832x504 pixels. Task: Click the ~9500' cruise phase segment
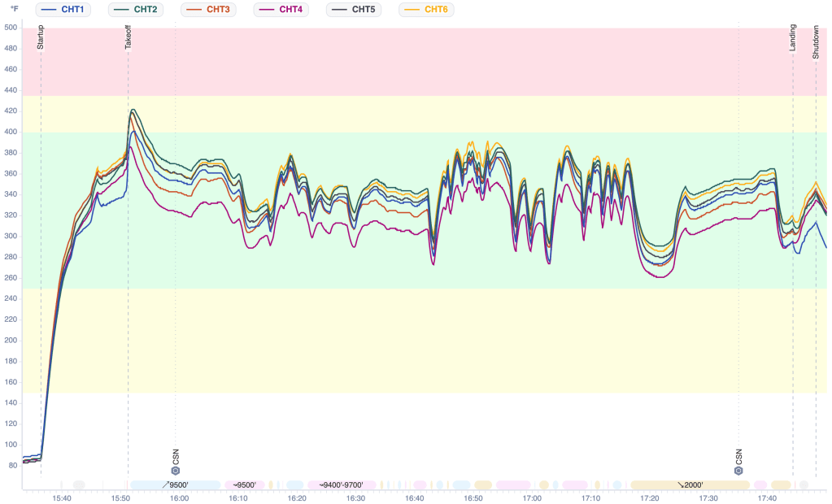tap(244, 485)
